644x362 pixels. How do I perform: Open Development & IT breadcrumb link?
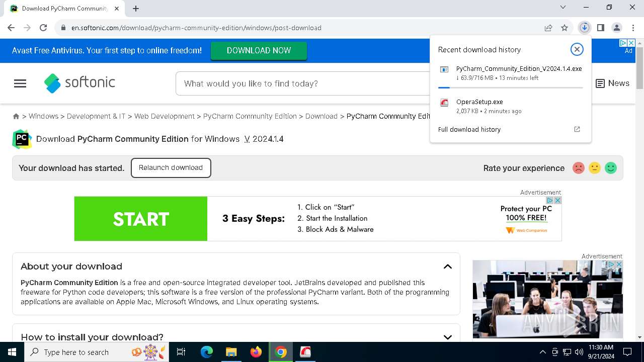(96, 116)
